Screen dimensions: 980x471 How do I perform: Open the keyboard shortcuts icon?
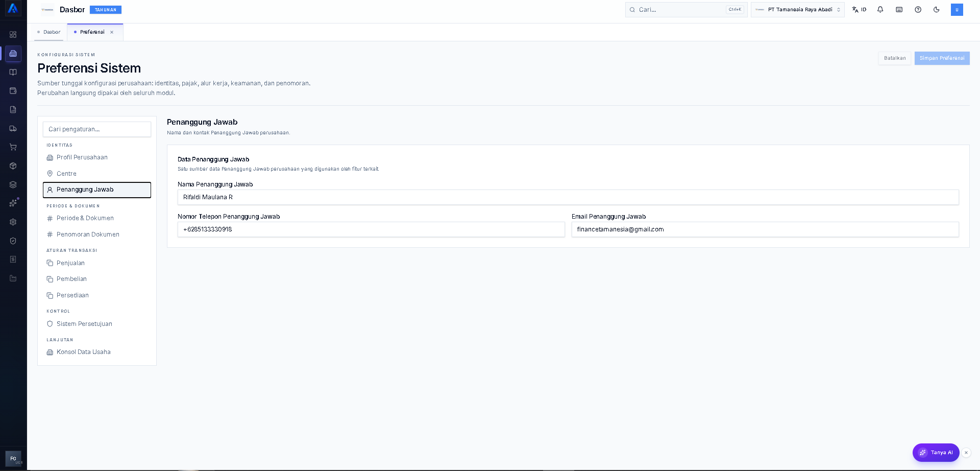coord(899,10)
